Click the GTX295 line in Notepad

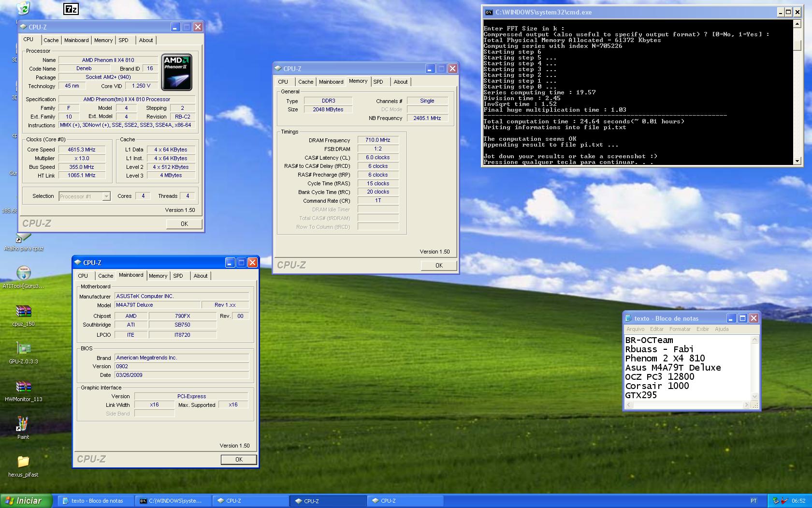(641, 395)
